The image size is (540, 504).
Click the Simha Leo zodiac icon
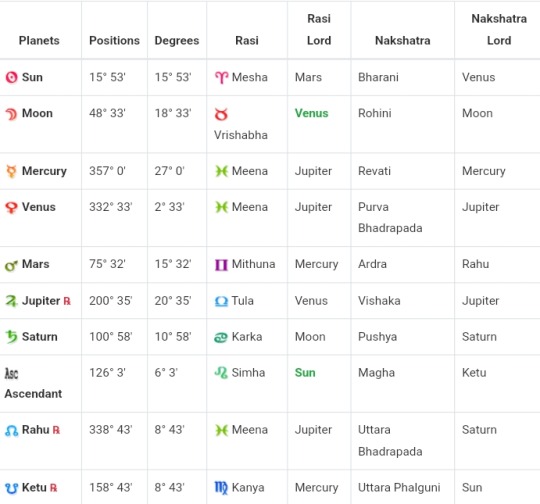coord(221,373)
